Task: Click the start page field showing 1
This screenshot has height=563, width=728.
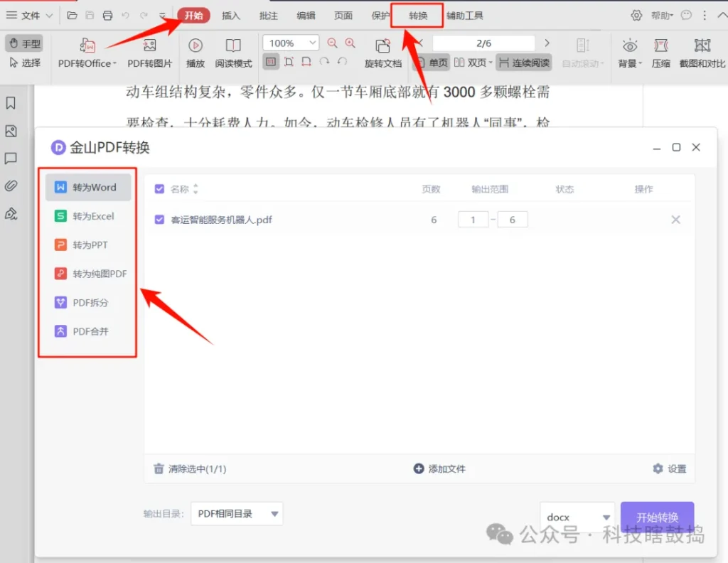Action: [x=473, y=220]
